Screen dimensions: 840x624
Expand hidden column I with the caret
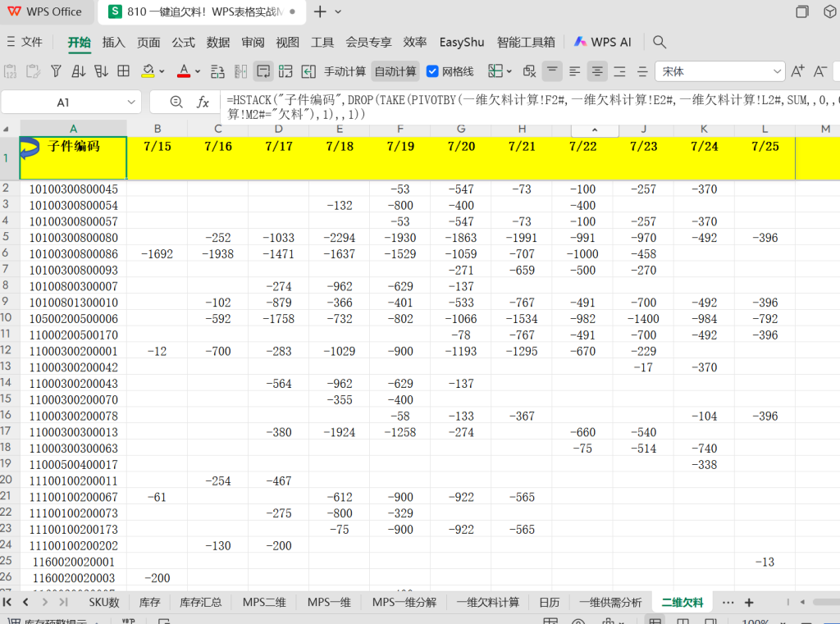[595, 130]
